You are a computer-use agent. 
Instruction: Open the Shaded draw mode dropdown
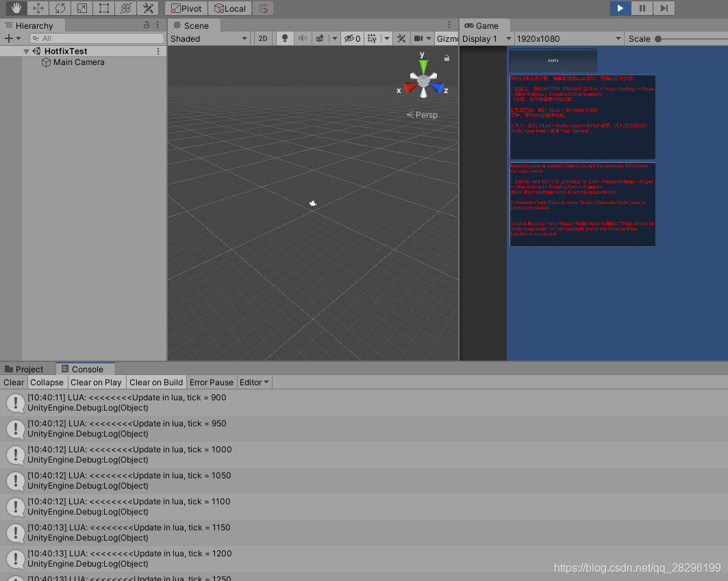(209, 39)
